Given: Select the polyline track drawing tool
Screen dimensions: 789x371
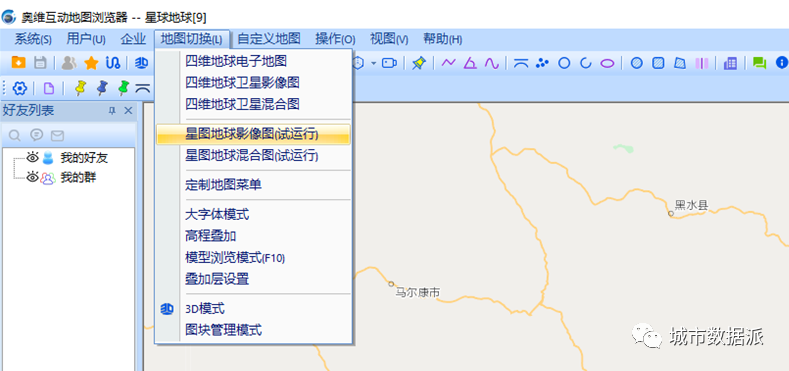Looking at the screenshot, I should [x=448, y=63].
